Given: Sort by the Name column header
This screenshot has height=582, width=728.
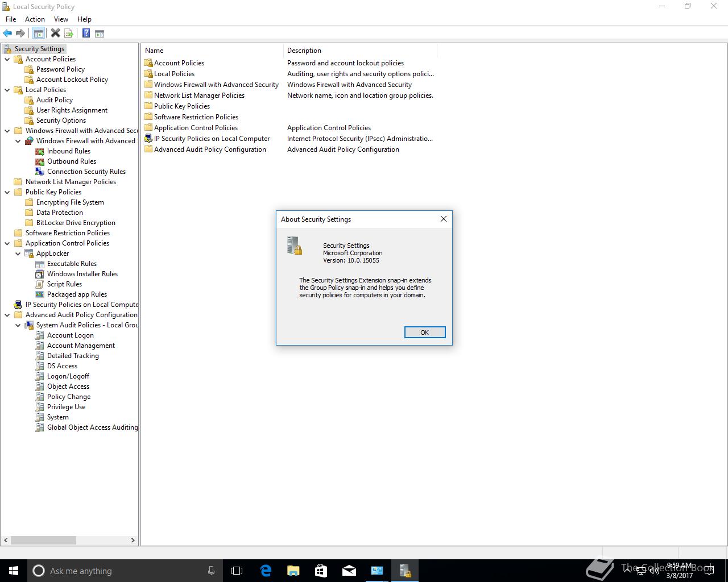Looking at the screenshot, I should [212, 51].
